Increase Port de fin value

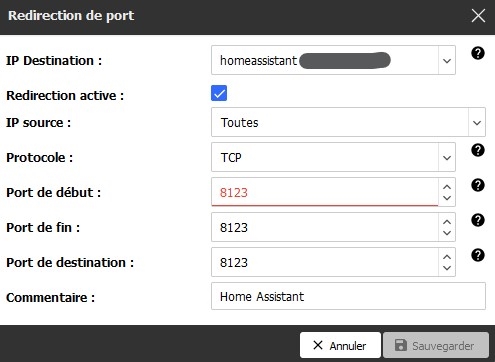447,222
